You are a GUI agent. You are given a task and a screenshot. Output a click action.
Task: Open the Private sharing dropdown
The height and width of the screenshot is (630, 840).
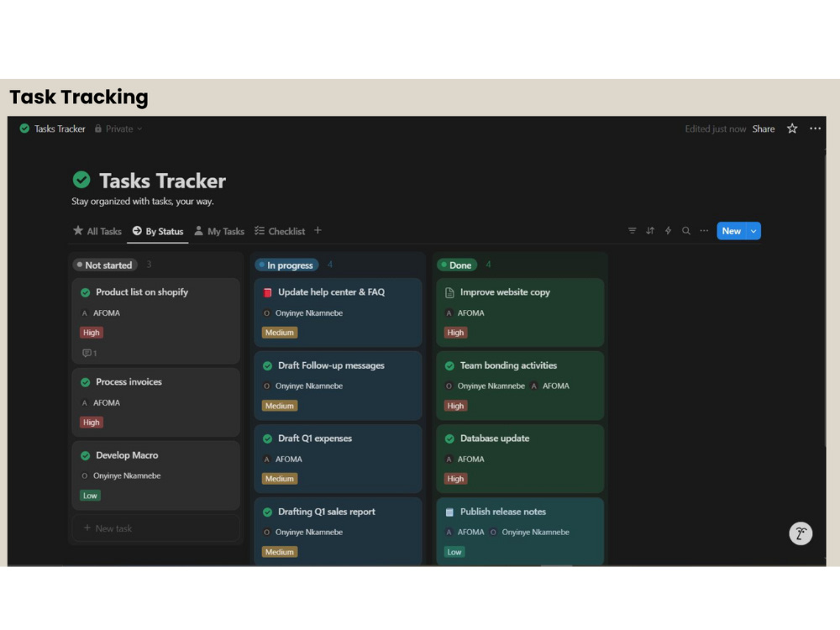click(x=118, y=129)
